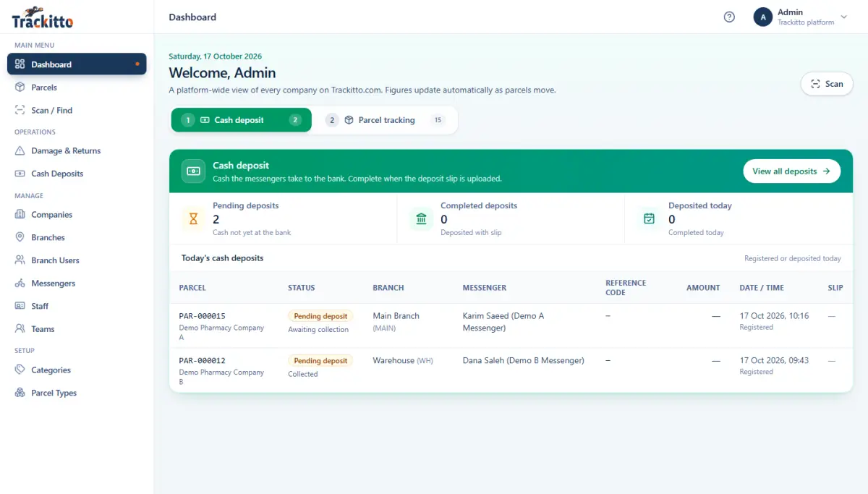This screenshot has height=494, width=868.
Task: Open Damage & Returns warning icon
Action: coord(20,151)
